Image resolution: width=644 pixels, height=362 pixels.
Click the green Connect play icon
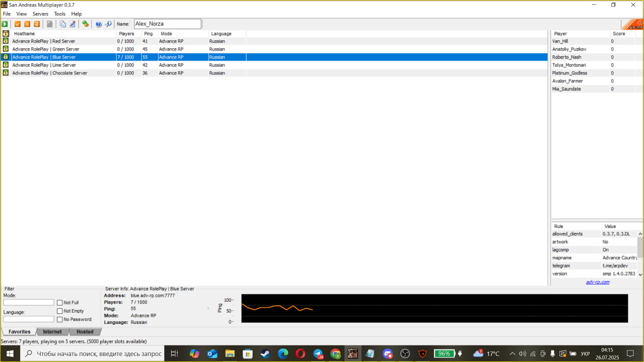coord(5,24)
